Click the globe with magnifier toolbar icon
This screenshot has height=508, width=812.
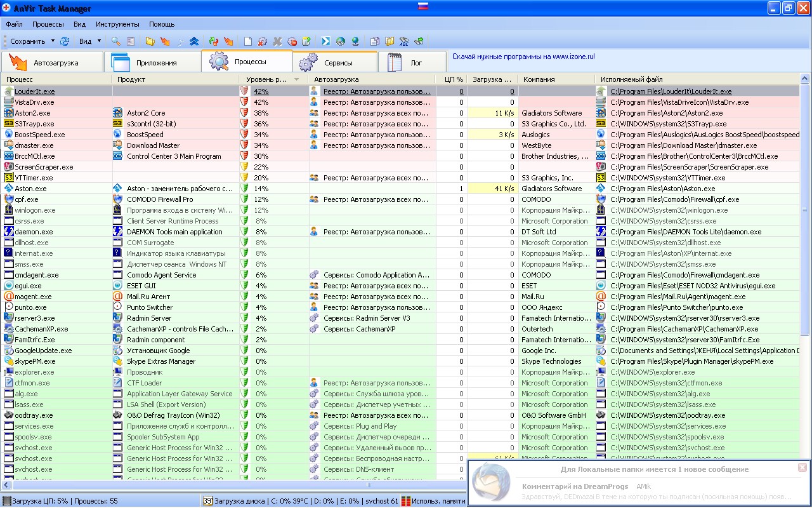click(341, 41)
